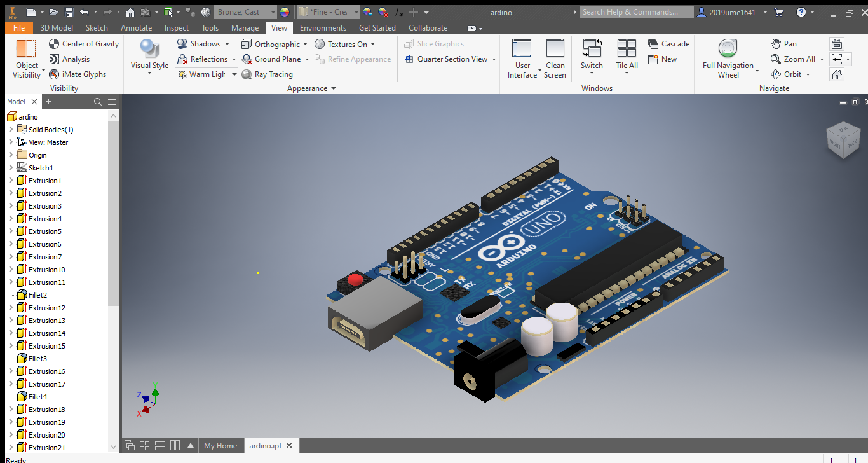Open a New window

662,59
